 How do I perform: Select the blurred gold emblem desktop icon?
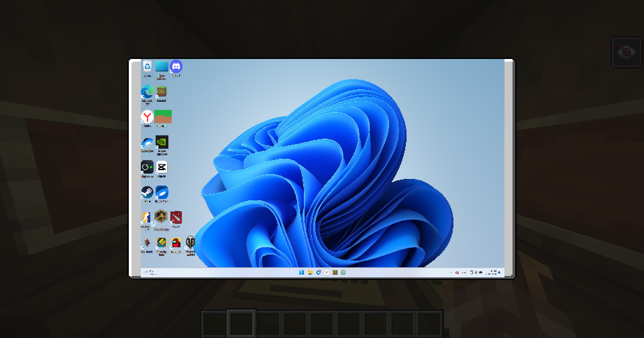[x=161, y=217]
